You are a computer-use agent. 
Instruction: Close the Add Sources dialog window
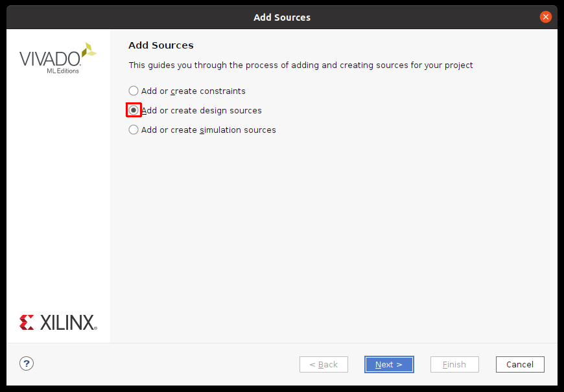tap(546, 17)
